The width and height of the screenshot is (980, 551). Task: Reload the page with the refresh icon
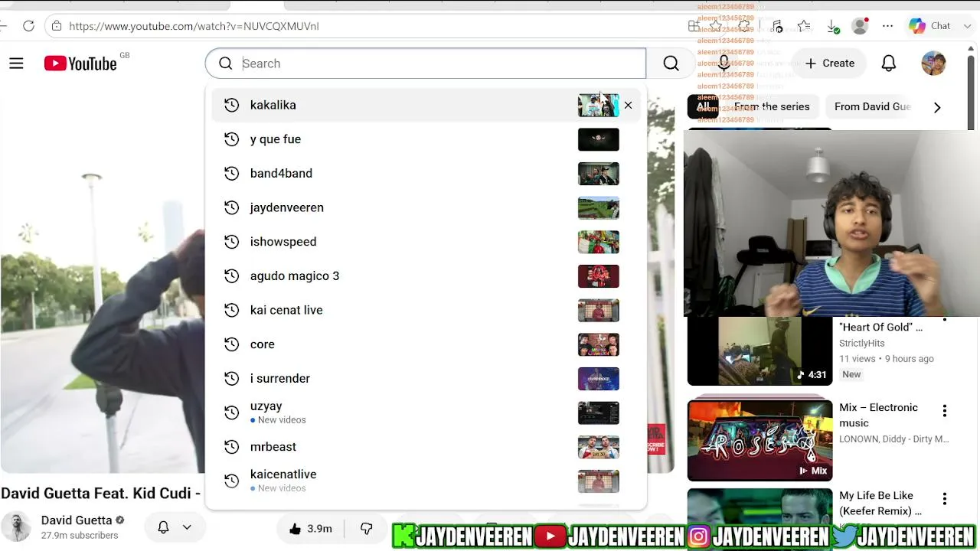click(28, 26)
